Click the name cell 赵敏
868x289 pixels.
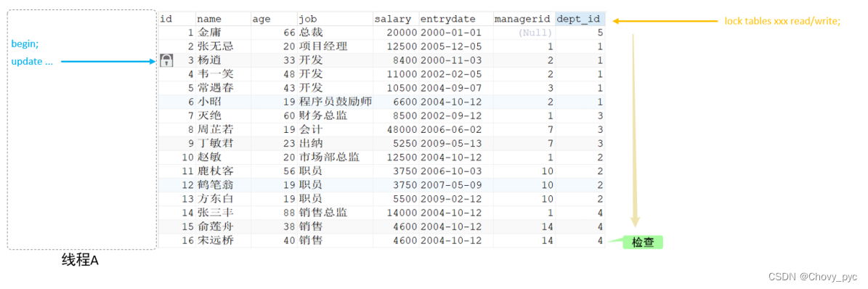(x=223, y=158)
